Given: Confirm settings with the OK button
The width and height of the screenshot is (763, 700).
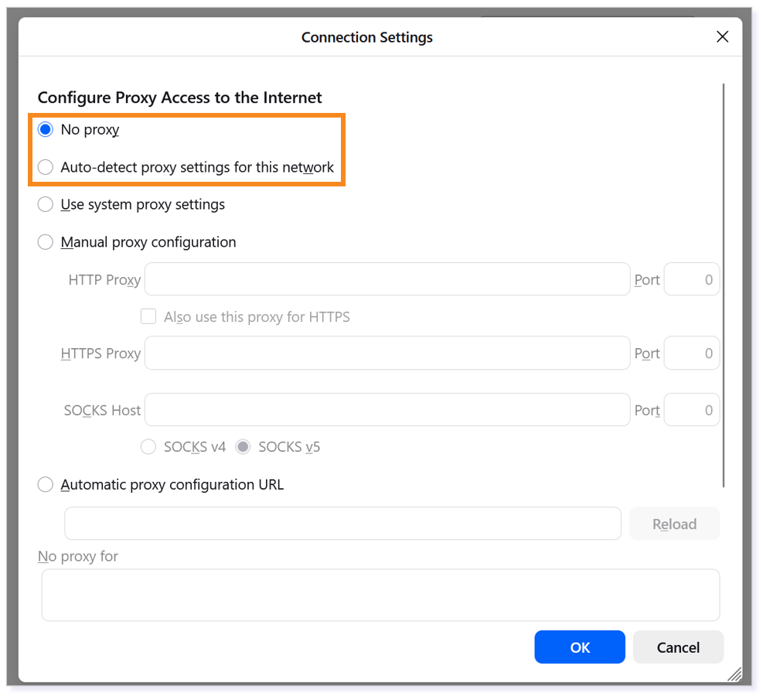Looking at the screenshot, I should pos(580,647).
